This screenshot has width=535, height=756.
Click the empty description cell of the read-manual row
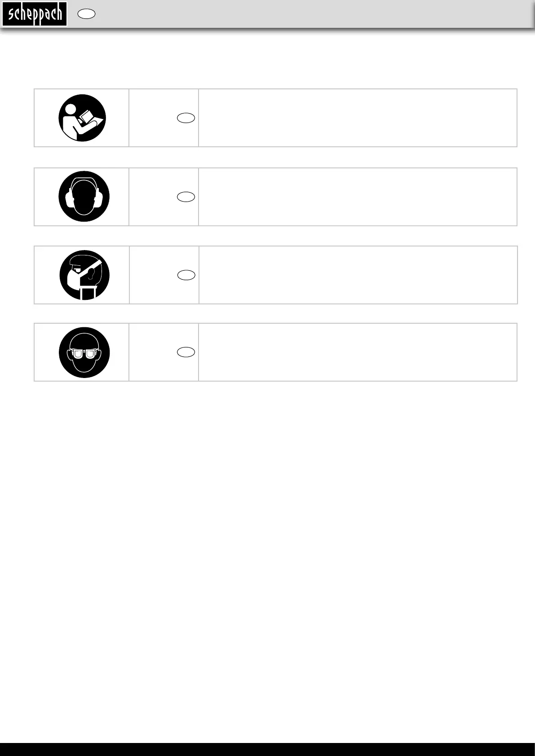click(x=358, y=118)
